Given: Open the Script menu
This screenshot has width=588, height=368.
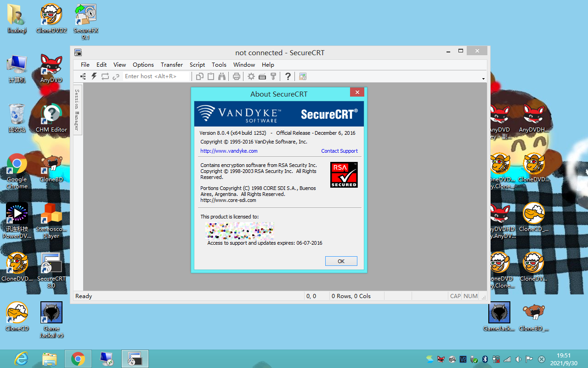Looking at the screenshot, I should click(197, 64).
